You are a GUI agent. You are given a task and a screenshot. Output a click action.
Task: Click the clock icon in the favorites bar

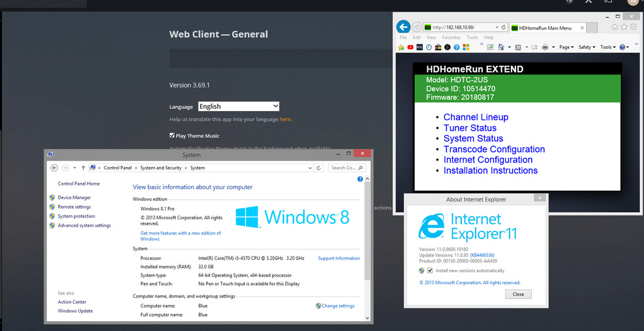click(429, 47)
